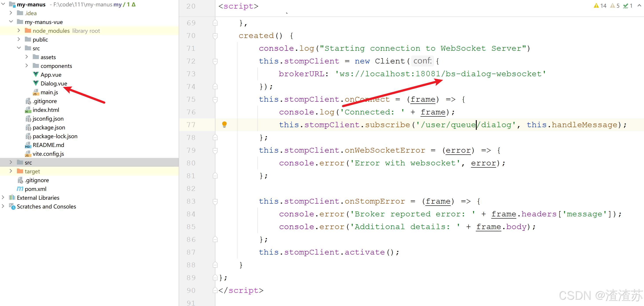Screen dimensions: 644x306
Task: Expand the .idea folder
Action: pyautogui.click(x=11, y=13)
